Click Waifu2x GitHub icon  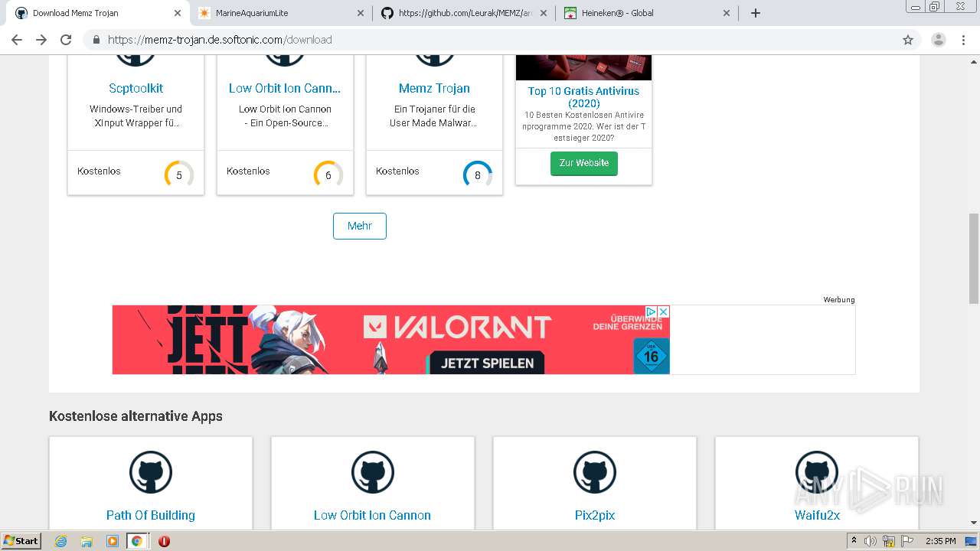[817, 472]
